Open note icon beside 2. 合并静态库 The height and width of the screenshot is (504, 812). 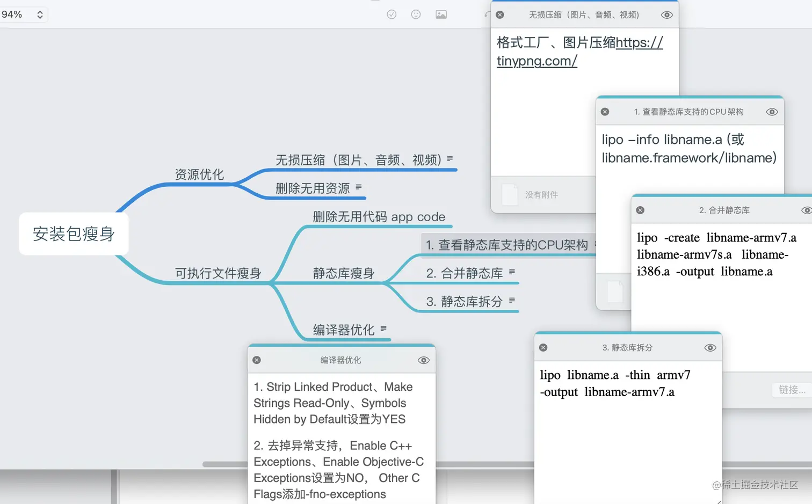[x=512, y=272]
